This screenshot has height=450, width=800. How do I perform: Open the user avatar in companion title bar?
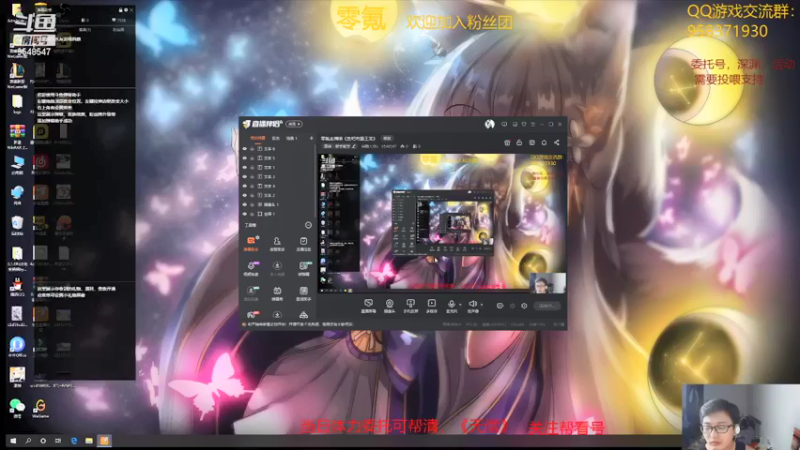489,124
